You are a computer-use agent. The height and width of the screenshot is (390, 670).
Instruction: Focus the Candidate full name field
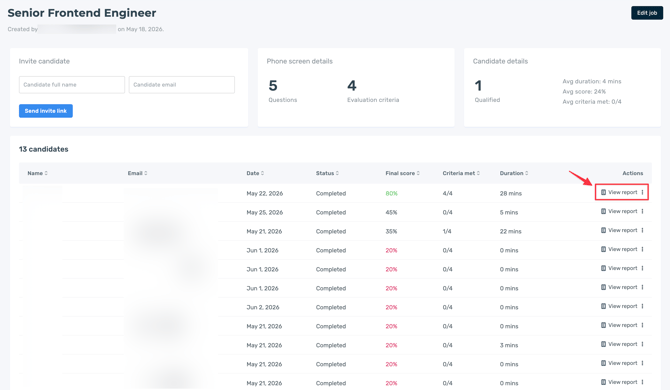point(72,85)
